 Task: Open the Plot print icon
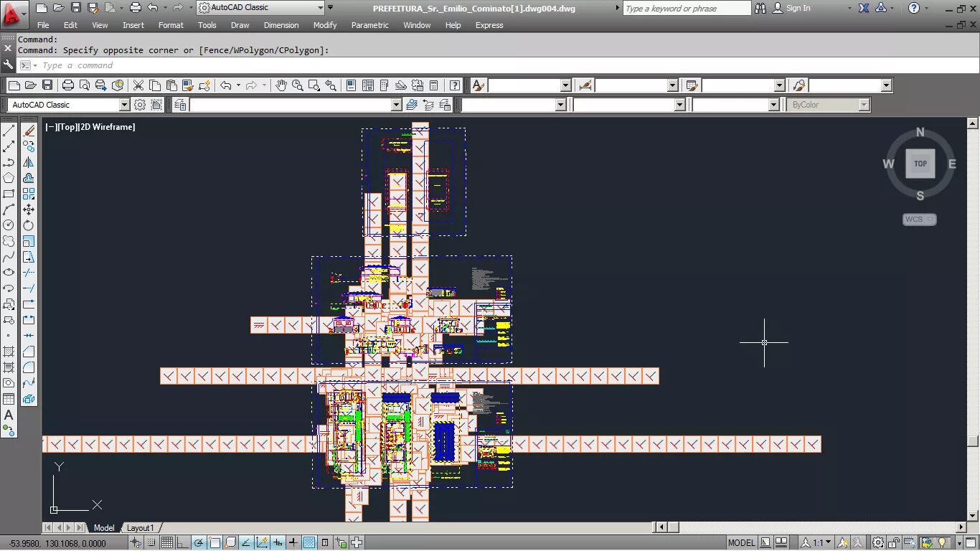click(68, 85)
